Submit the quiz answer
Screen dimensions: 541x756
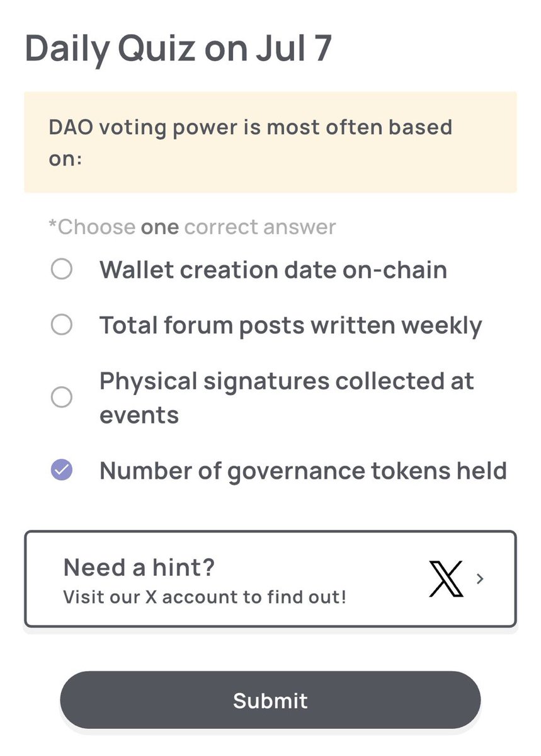pos(270,701)
